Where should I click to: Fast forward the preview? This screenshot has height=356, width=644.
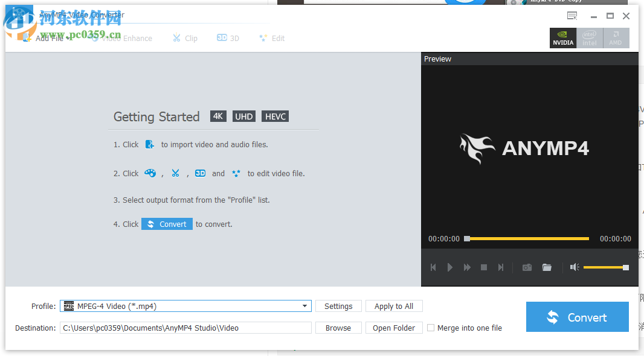click(x=467, y=267)
